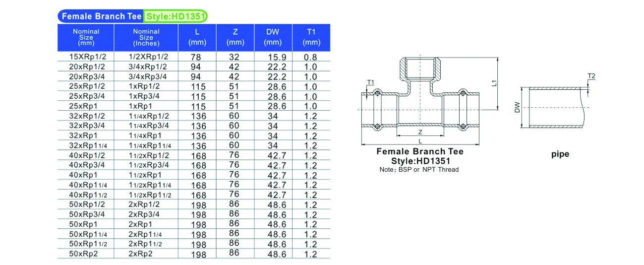Click the Z value 32
Image resolution: width=644 pixels, height=265 pixels.
coord(234,57)
